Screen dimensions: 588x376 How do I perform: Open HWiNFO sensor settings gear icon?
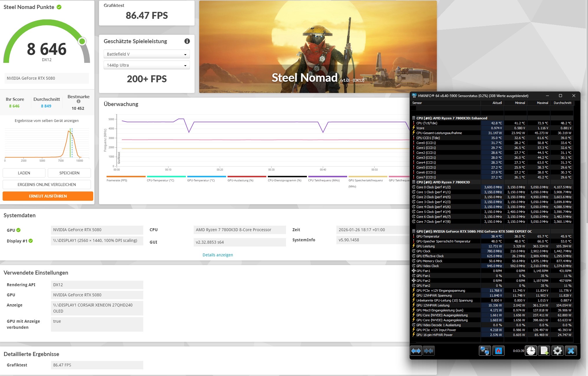click(557, 351)
